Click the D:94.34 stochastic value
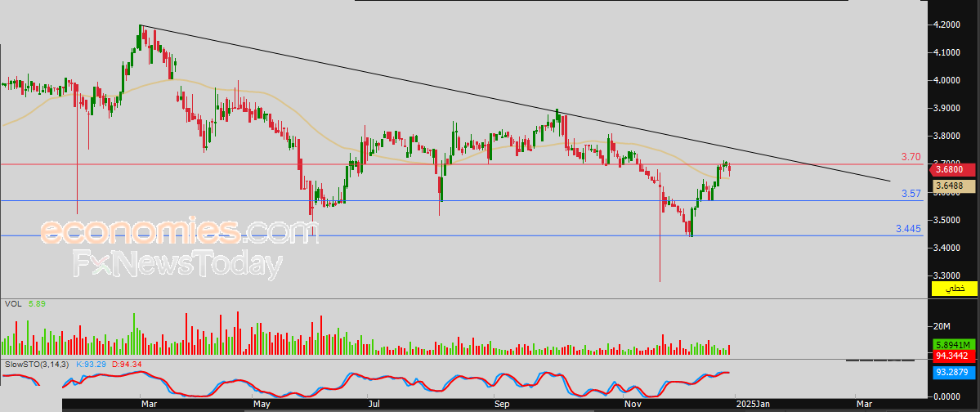 pos(127,364)
